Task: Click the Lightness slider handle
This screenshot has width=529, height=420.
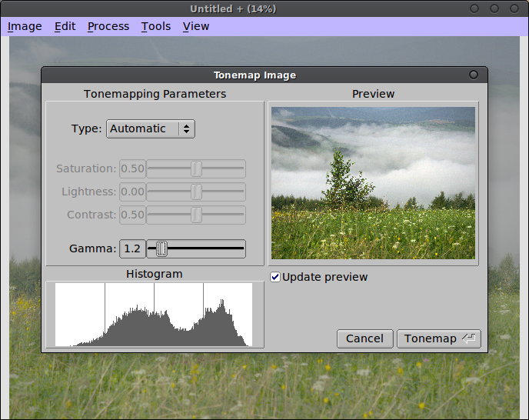Action: [196, 192]
